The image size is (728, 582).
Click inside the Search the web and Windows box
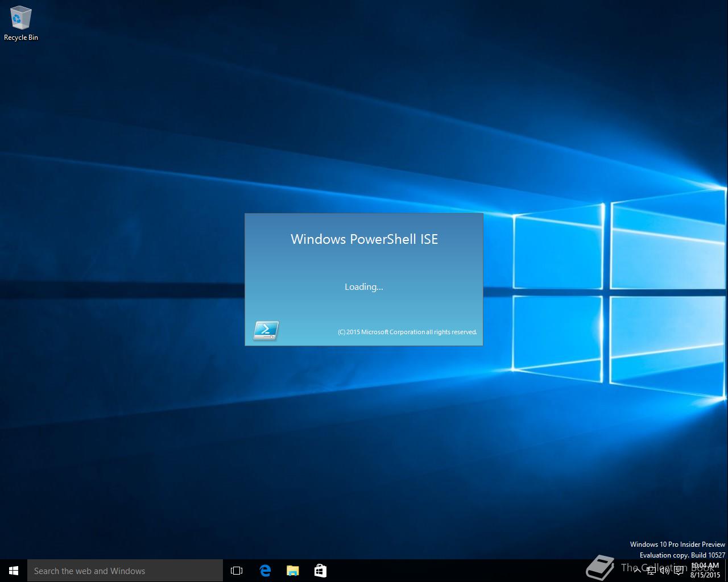click(125, 571)
